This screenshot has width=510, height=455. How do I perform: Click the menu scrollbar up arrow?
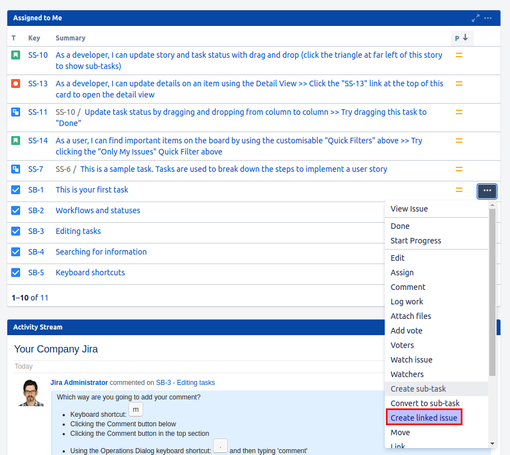coord(492,205)
